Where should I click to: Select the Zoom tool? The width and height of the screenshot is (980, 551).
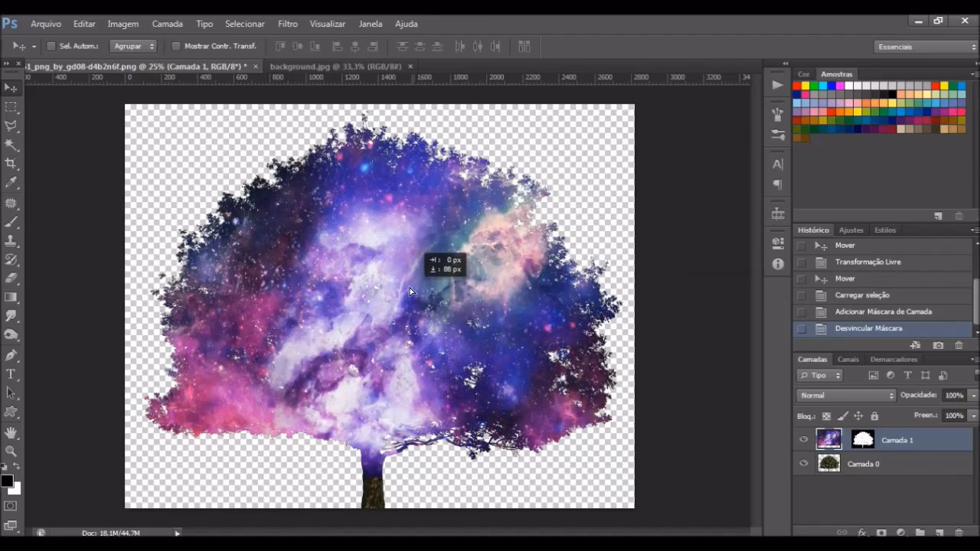(11, 452)
